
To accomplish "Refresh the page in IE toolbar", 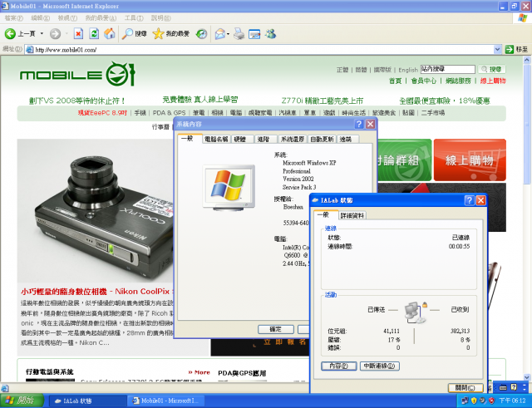I will [94, 33].
